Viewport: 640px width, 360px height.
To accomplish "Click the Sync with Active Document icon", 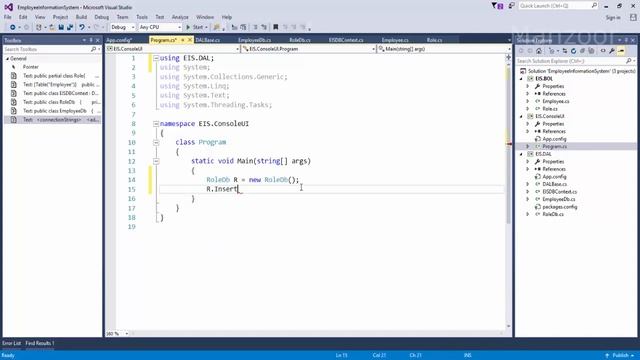I will [x=565, y=51].
